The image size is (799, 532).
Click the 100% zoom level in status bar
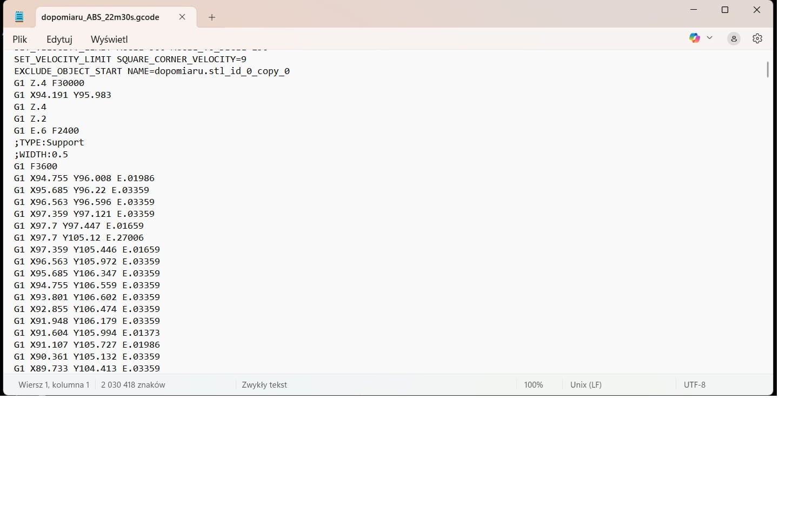(x=533, y=385)
